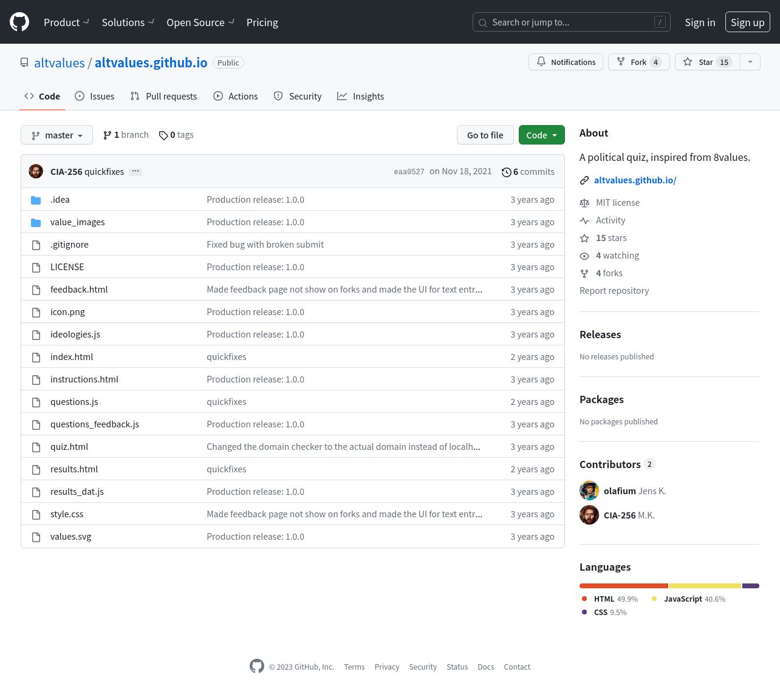Go to Pricing page
Viewport: 780px width, 700px height.
click(262, 22)
